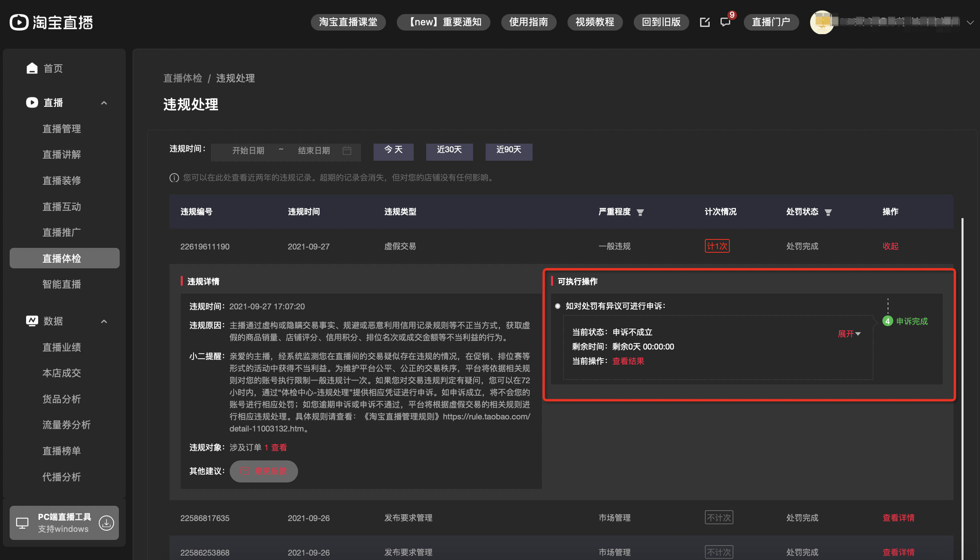Screen dimensions: 980x560
Task: Click the Taobao Live logo
Action: (x=51, y=22)
